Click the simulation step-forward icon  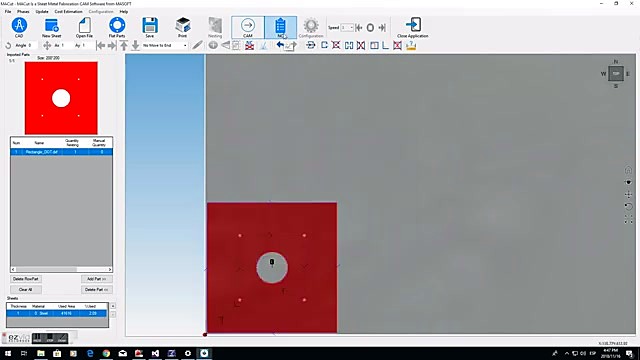pos(382,28)
